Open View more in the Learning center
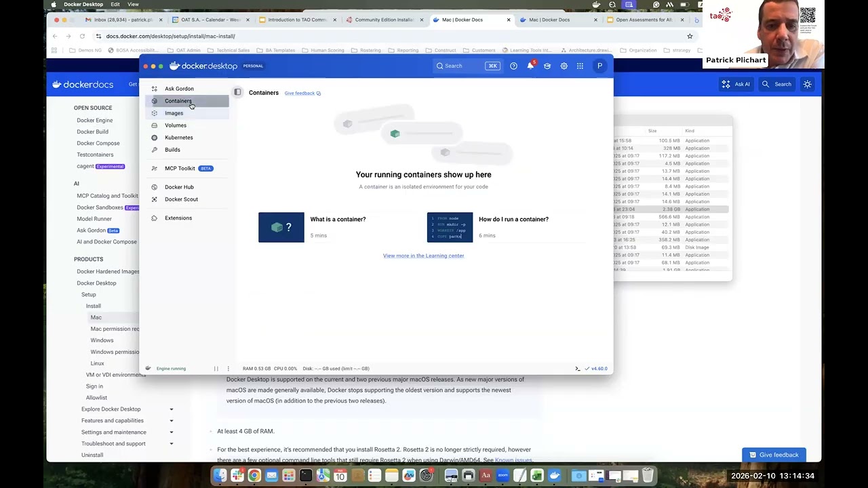Image resolution: width=868 pixels, height=488 pixels. 423,256
